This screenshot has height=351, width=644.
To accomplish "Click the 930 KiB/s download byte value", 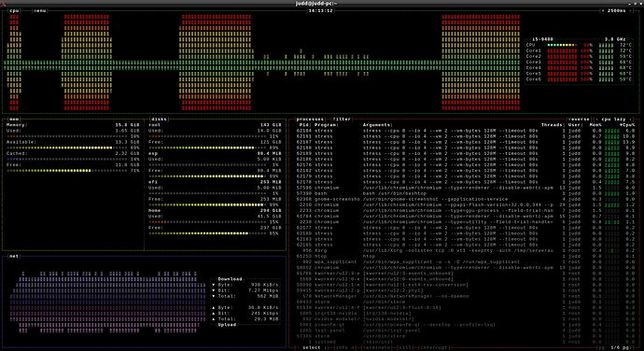I will tap(264, 285).
